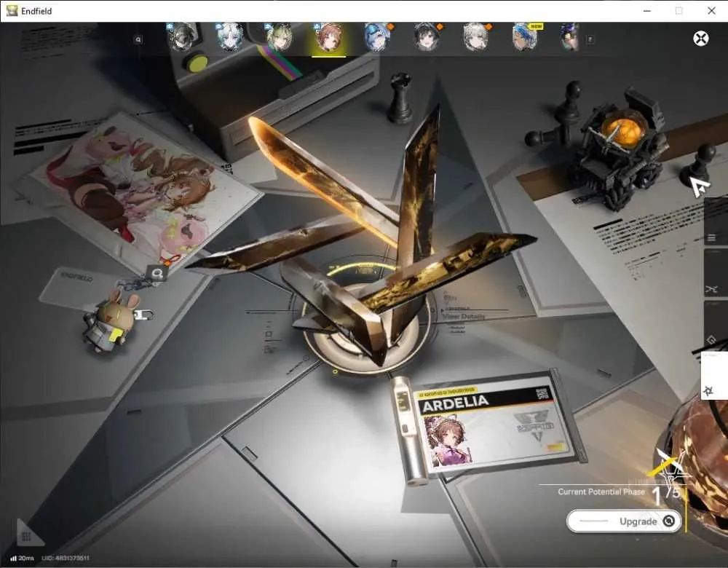Click the Endfield app icon in title bar
This screenshot has height=568, width=728.
(12, 11)
